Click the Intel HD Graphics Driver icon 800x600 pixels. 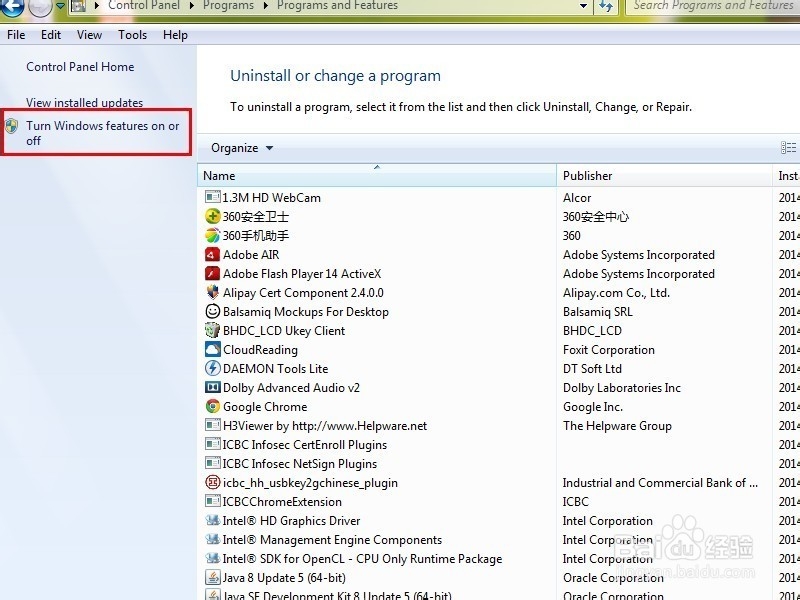(x=212, y=520)
